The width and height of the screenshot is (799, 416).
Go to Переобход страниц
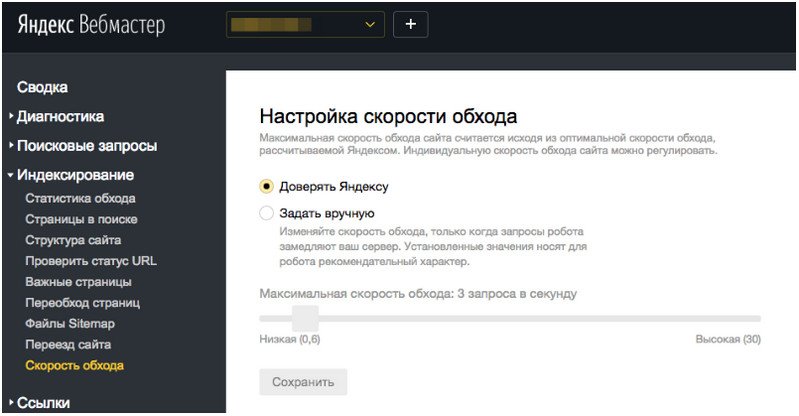click(82, 302)
